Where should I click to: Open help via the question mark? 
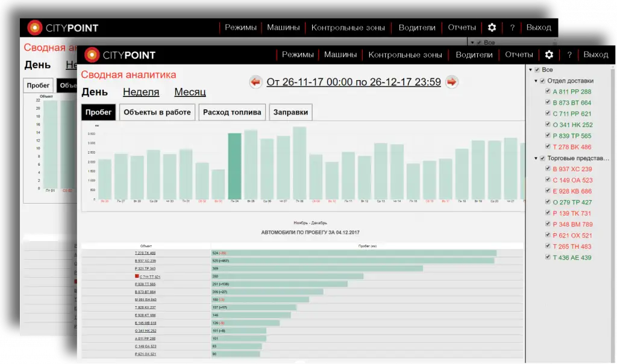click(x=569, y=55)
